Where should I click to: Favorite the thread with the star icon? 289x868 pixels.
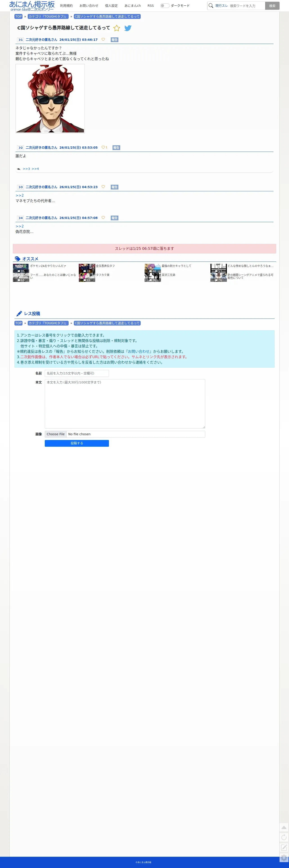coord(117,28)
